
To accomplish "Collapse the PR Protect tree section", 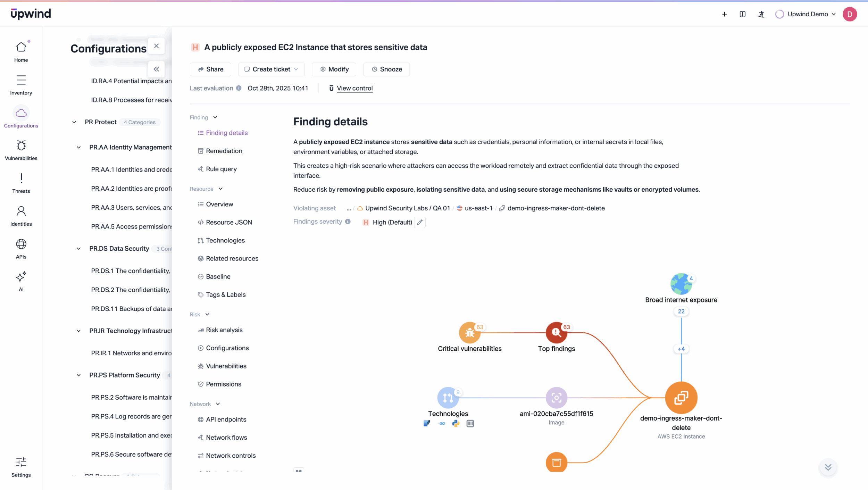I will pyautogui.click(x=74, y=122).
